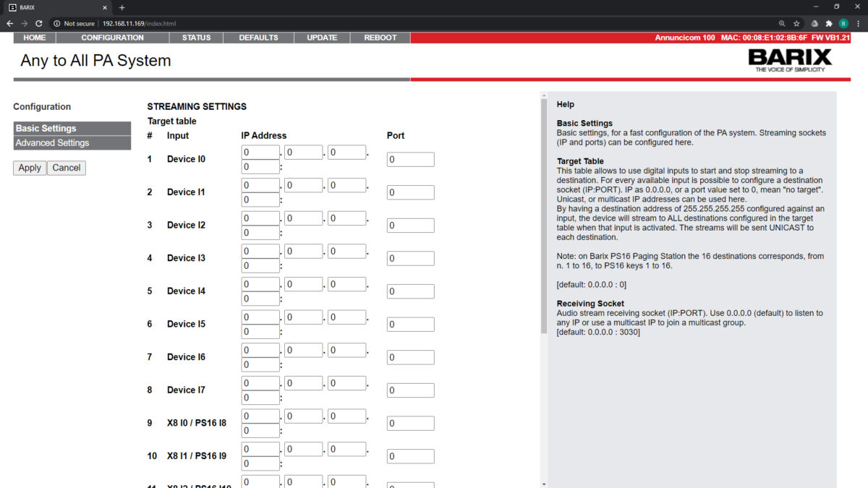The image size is (868, 488).
Task: Click the Google Drive extension icon
Action: tap(815, 24)
